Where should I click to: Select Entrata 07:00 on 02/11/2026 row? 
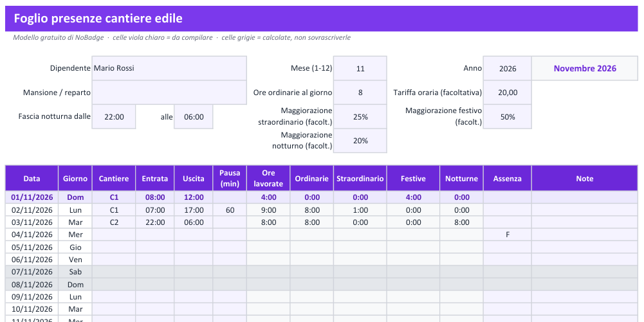[x=155, y=210]
